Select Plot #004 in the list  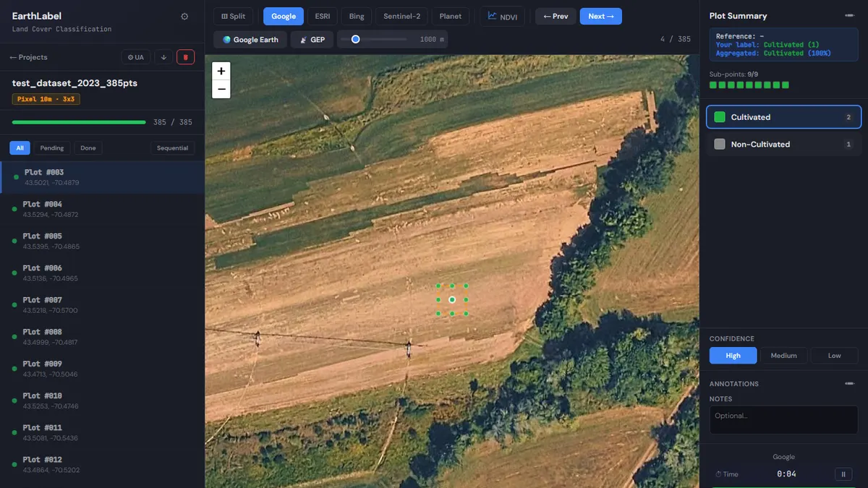[102, 209]
